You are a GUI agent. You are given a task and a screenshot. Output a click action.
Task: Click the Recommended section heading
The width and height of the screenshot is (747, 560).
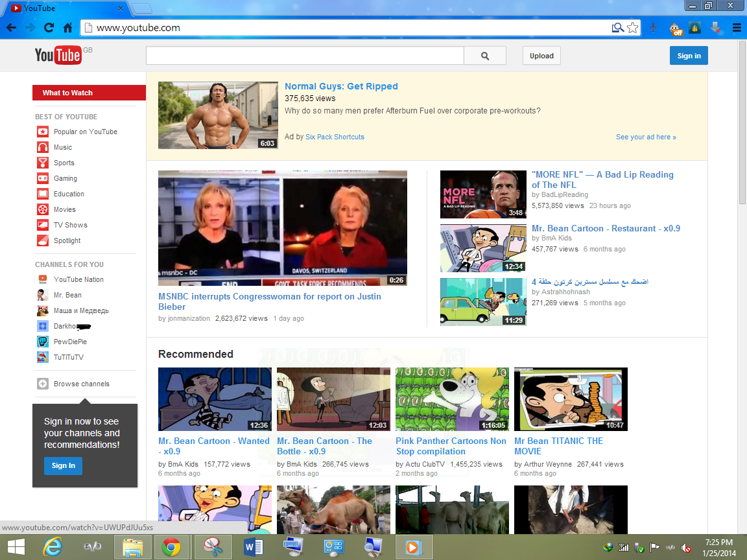(x=196, y=355)
